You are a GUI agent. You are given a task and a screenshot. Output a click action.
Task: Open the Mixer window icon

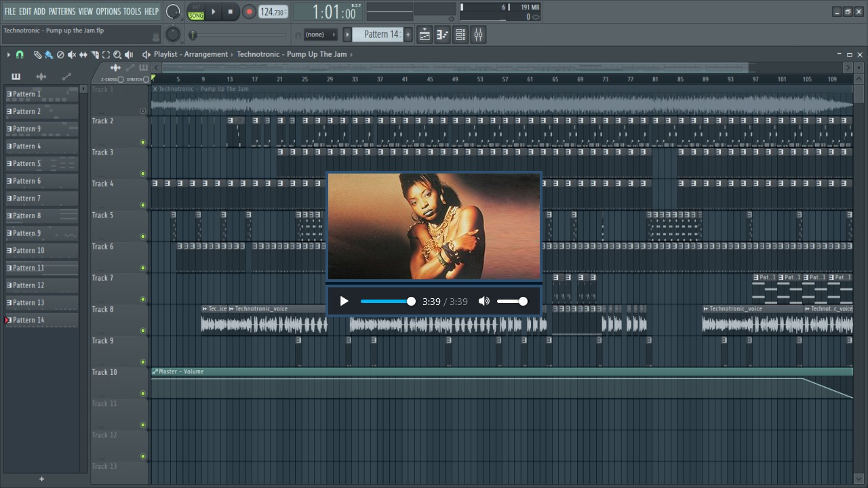478,35
